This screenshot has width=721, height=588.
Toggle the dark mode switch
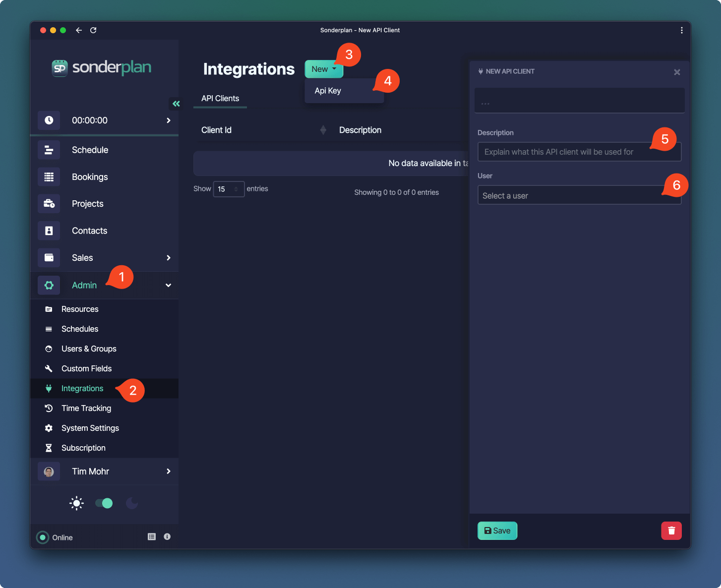pos(104,503)
